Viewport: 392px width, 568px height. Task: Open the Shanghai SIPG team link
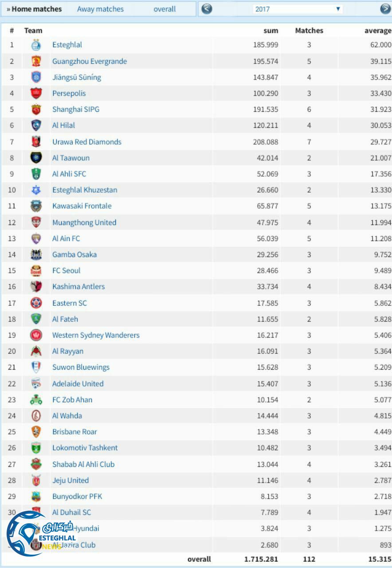pos(76,109)
